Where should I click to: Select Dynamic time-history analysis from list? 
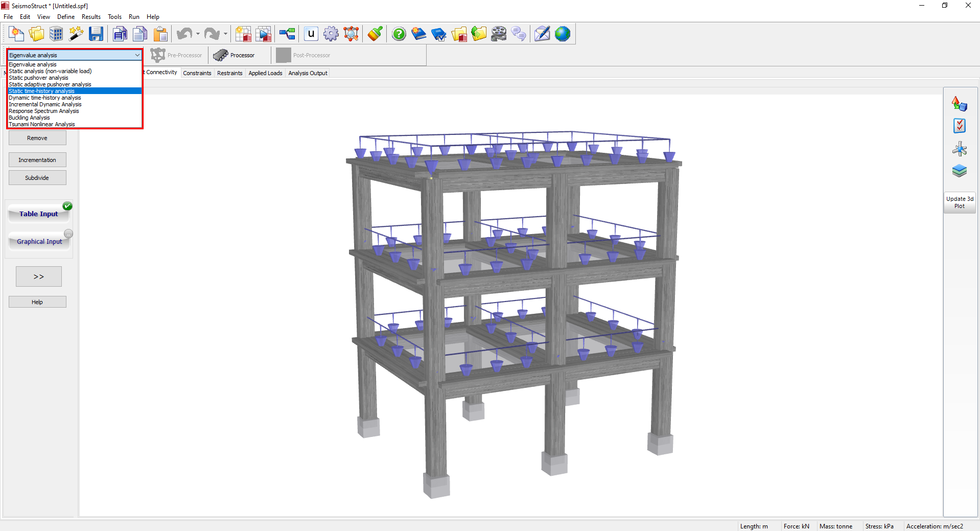(x=45, y=98)
